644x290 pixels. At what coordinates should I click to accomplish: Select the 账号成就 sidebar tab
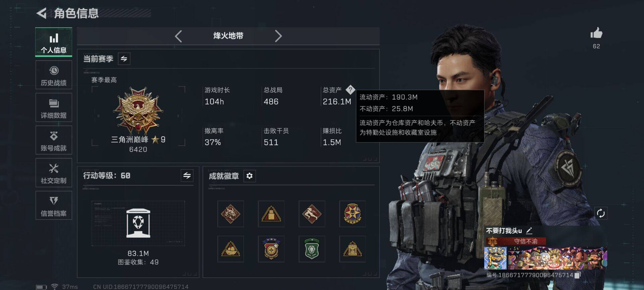pos(54,140)
